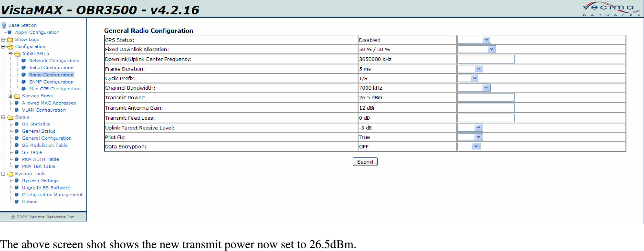The height and width of the screenshot is (251, 644).
Task: Click bullet icon beside Reboot
Action: [x=17, y=202]
